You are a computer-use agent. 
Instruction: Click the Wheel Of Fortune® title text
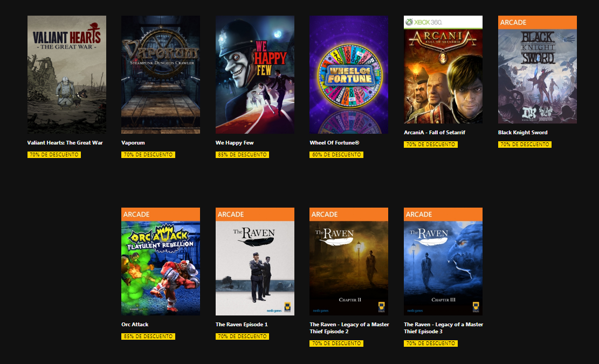coord(334,143)
